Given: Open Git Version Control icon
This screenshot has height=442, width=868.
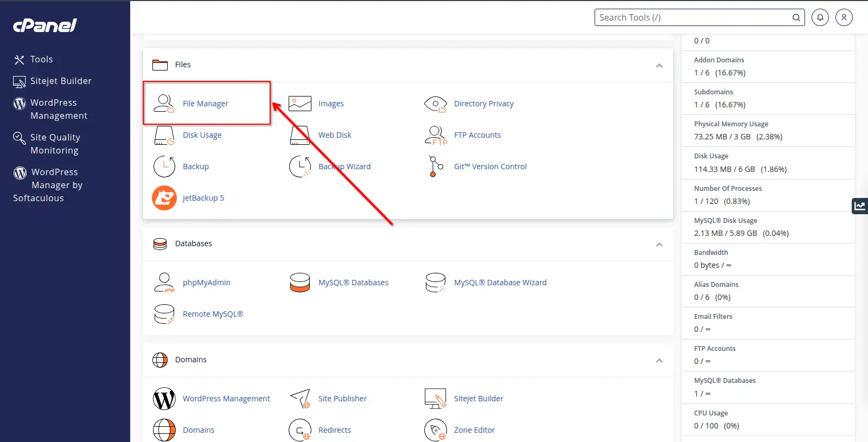Looking at the screenshot, I should (x=436, y=166).
